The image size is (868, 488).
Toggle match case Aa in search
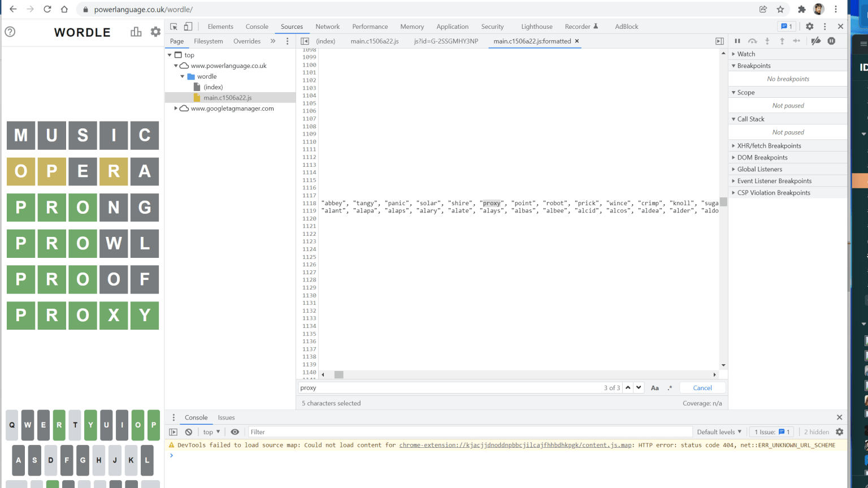coord(654,388)
